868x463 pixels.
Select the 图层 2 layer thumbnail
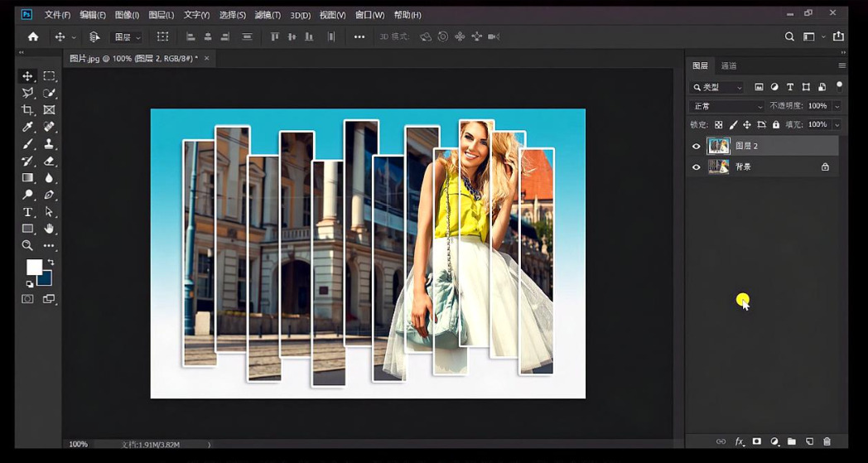[718, 147]
